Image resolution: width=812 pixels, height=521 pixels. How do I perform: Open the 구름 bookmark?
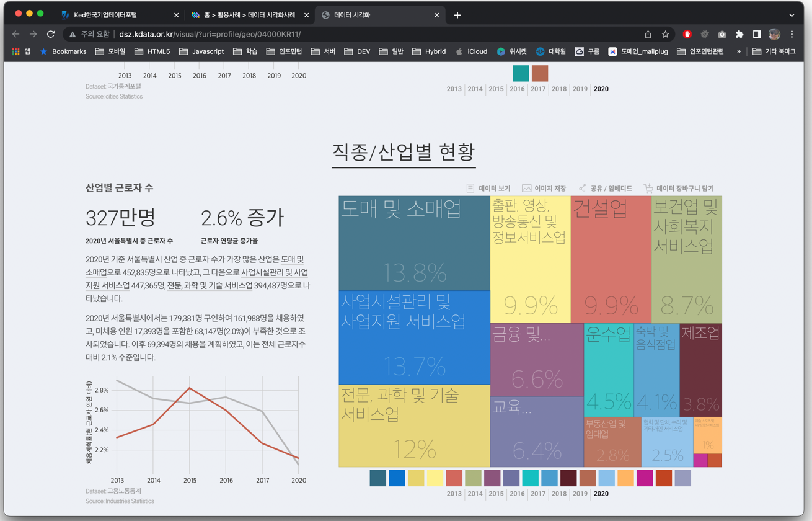point(587,51)
